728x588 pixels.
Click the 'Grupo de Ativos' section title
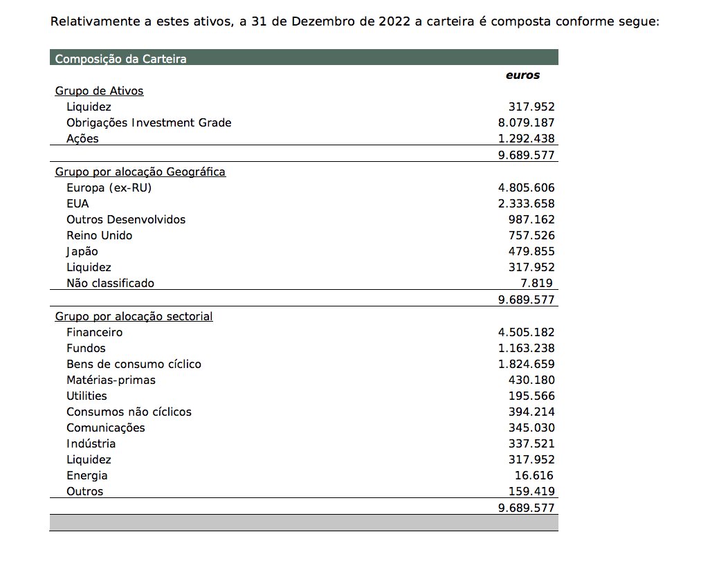coord(100,91)
